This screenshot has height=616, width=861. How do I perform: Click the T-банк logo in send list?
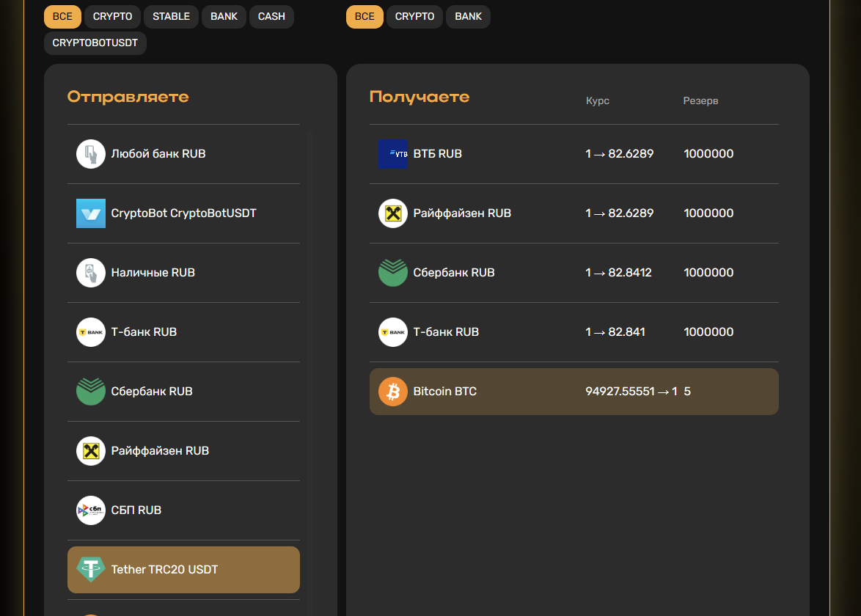91,332
